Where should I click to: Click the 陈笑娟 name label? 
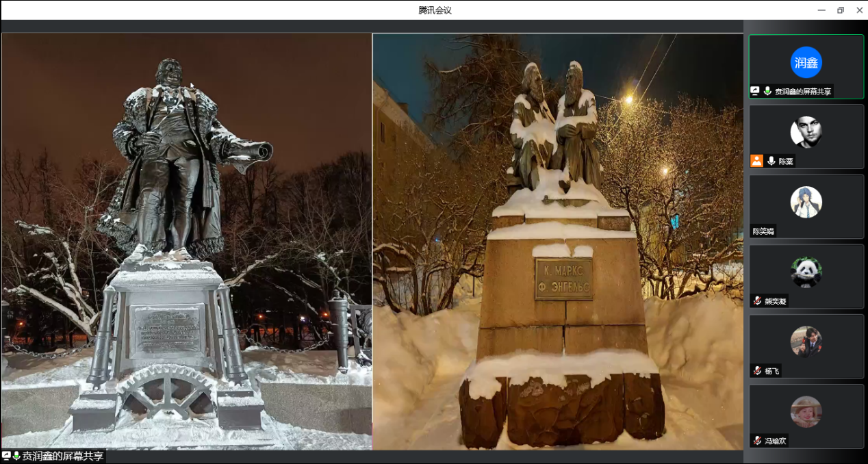point(763,231)
